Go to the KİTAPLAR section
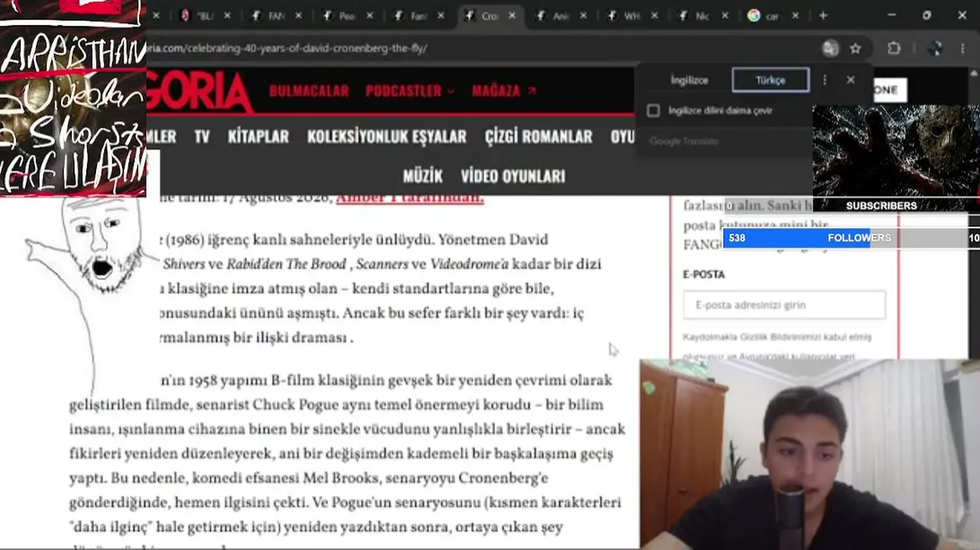This screenshot has width=980, height=550. pos(258,137)
